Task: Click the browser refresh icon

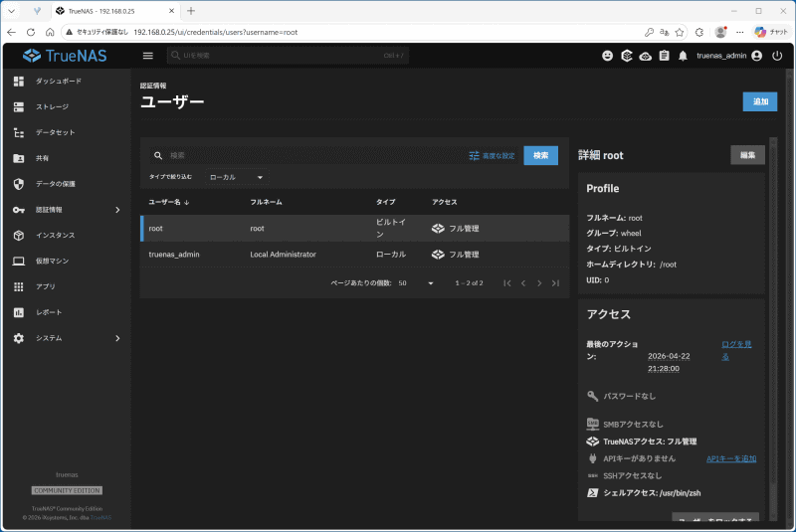Action: tap(31, 32)
